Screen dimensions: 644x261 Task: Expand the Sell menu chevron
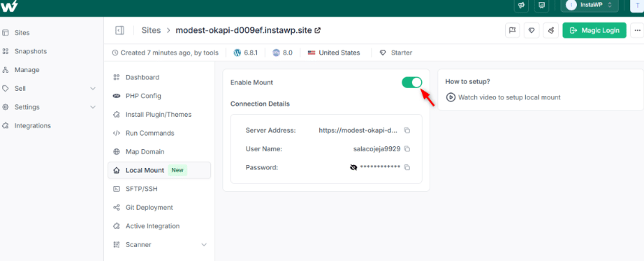[93, 88]
